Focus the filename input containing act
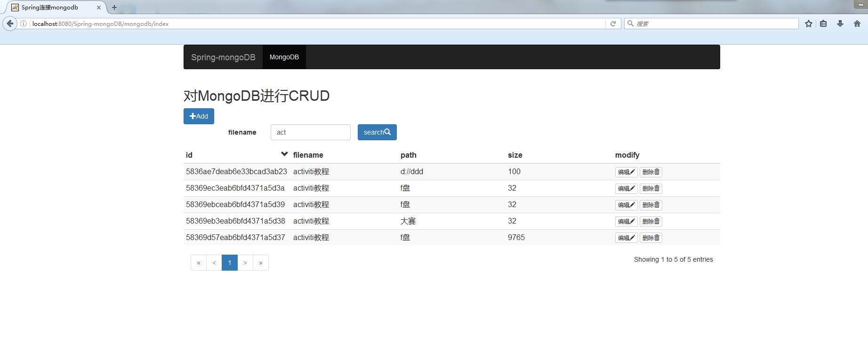The width and height of the screenshot is (868, 345). point(311,132)
